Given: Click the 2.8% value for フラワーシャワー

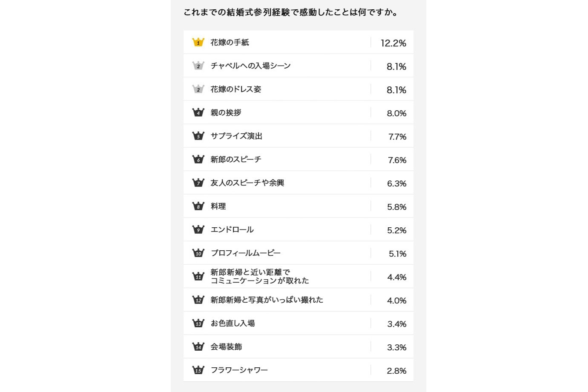Looking at the screenshot, I should pos(396,371).
